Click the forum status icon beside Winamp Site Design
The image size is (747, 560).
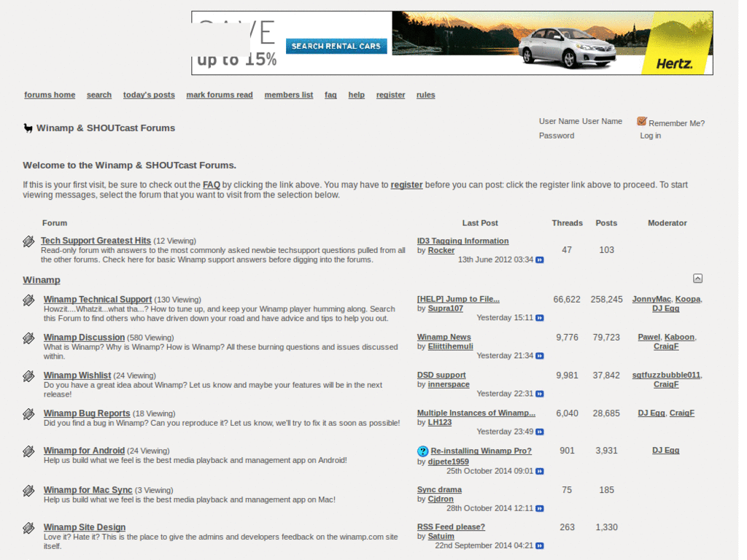click(28, 528)
